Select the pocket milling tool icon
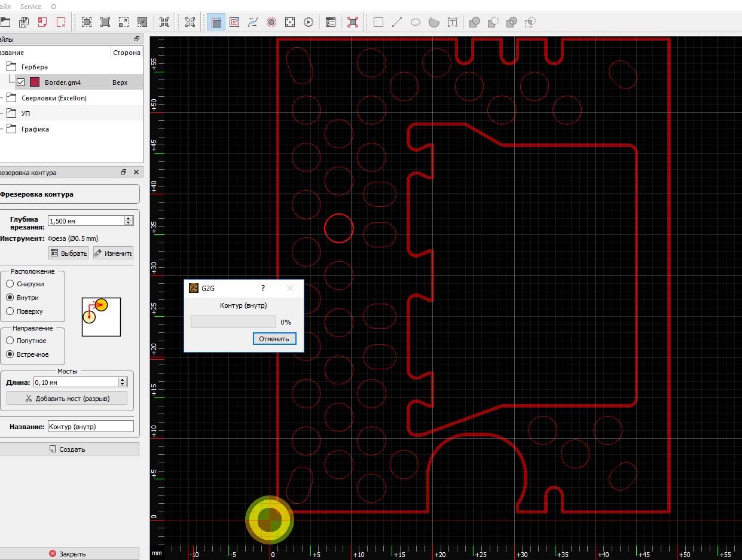This screenshot has width=742, height=560. coord(234,22)
